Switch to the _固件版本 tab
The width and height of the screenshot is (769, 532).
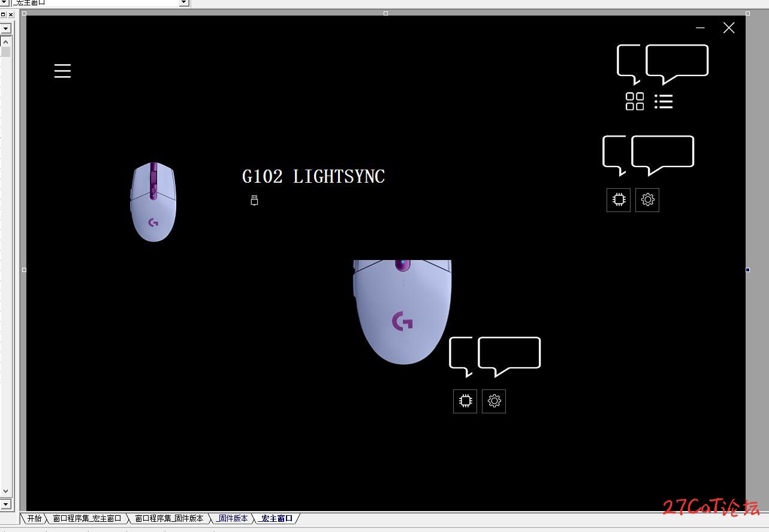point(233,518)
